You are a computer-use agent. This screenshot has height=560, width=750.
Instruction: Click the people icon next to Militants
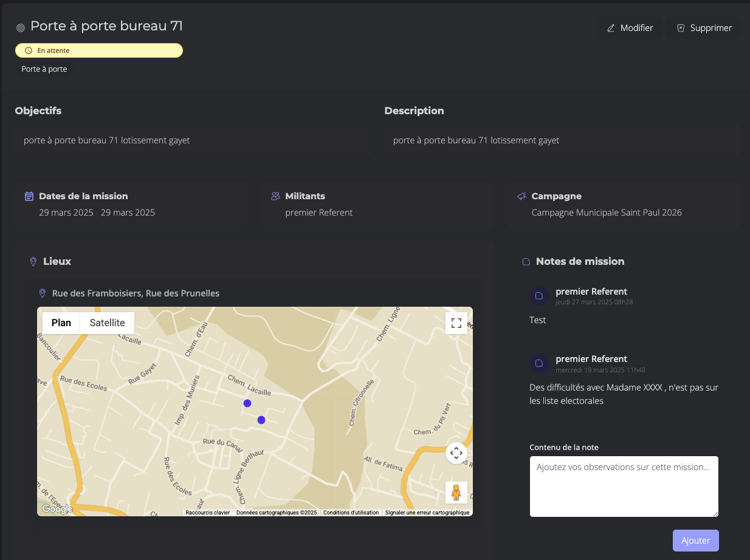(x=275, y=196)
